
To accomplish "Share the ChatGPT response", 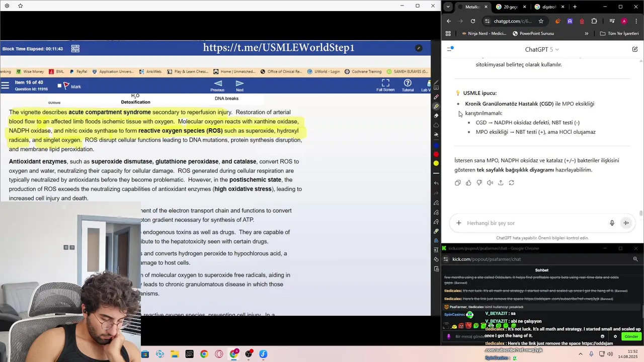I will coord(501,183).
